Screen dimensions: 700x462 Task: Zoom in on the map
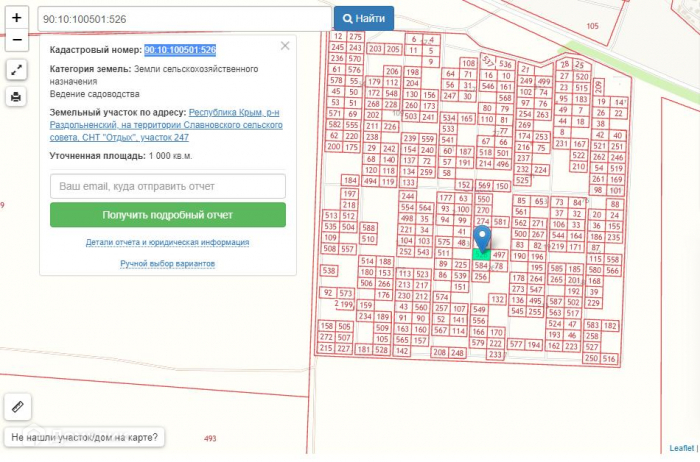tap(16, 18)
